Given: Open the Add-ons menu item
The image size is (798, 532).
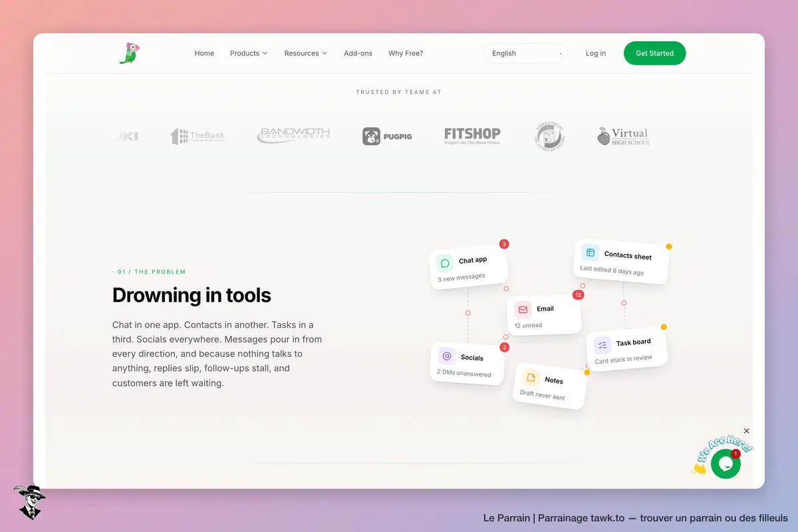Looking at the screenshot, I should coord(358,53).
